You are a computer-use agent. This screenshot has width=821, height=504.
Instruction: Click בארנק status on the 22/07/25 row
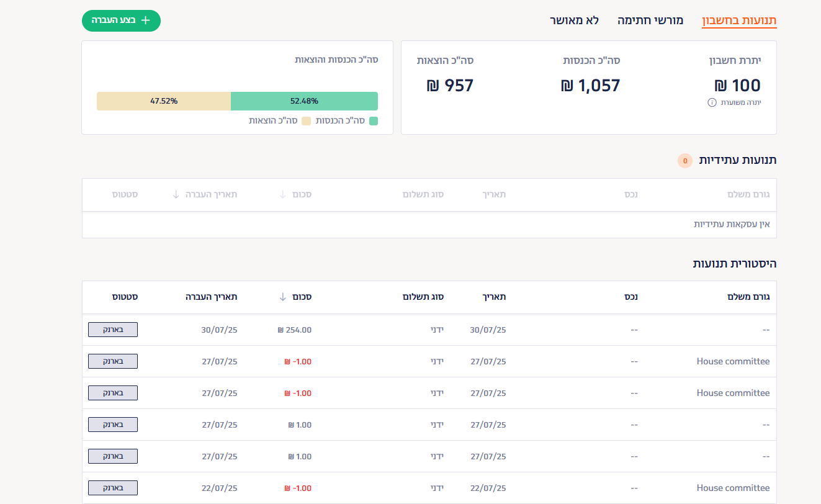click(x=113, y=488)
